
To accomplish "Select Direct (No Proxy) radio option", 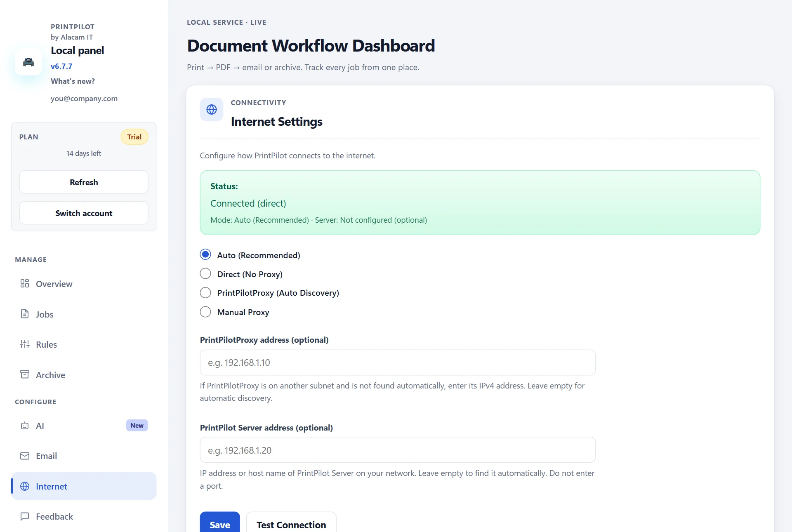I will click(x=205, y=274).
